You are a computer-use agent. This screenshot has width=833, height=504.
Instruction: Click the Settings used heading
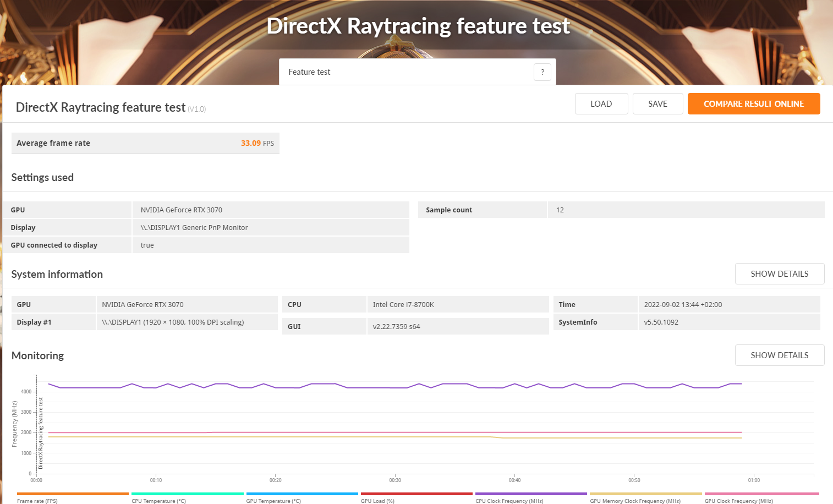(x=42, y=177)
